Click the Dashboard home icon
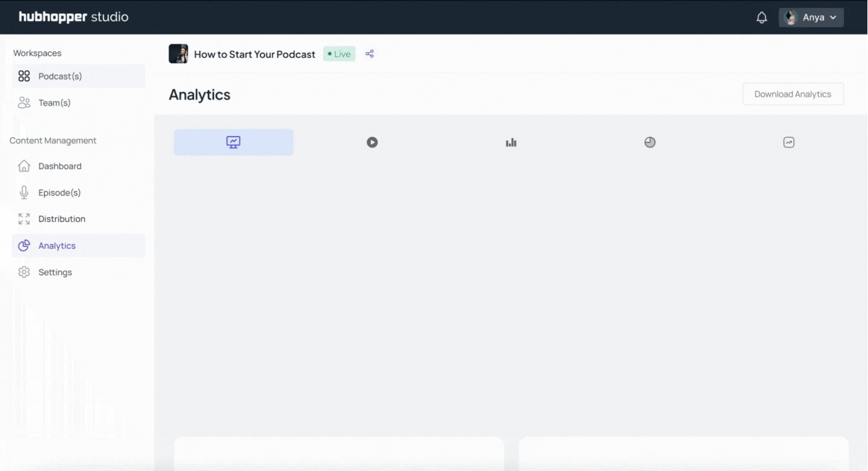The width and height of the screenshot is (868, 471). coord(24,166)
